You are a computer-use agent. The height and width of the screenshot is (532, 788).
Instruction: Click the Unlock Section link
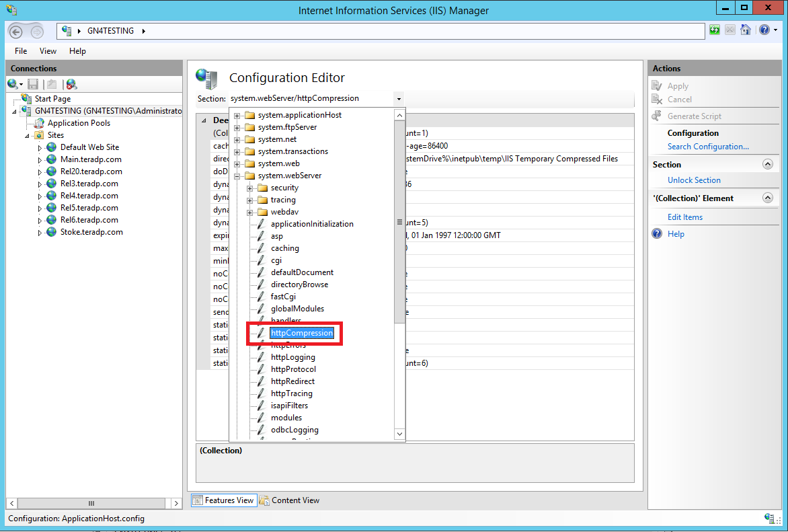693,180
